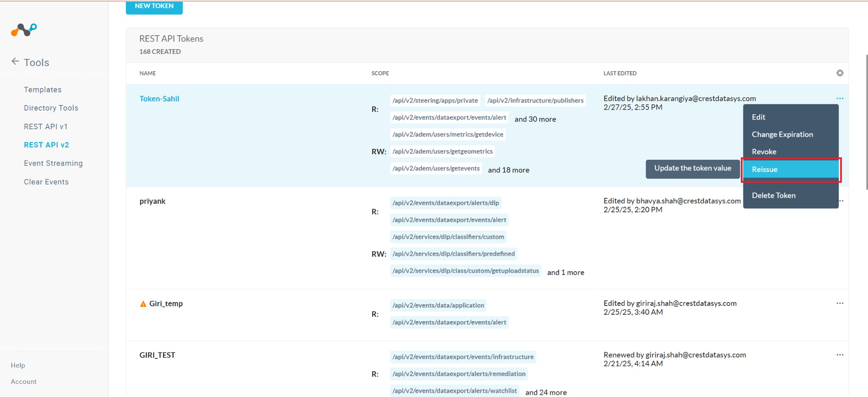This screenshot has height=397, width=868.
Task: Choose Reissue from the token menu
Action: coord(791,169)
